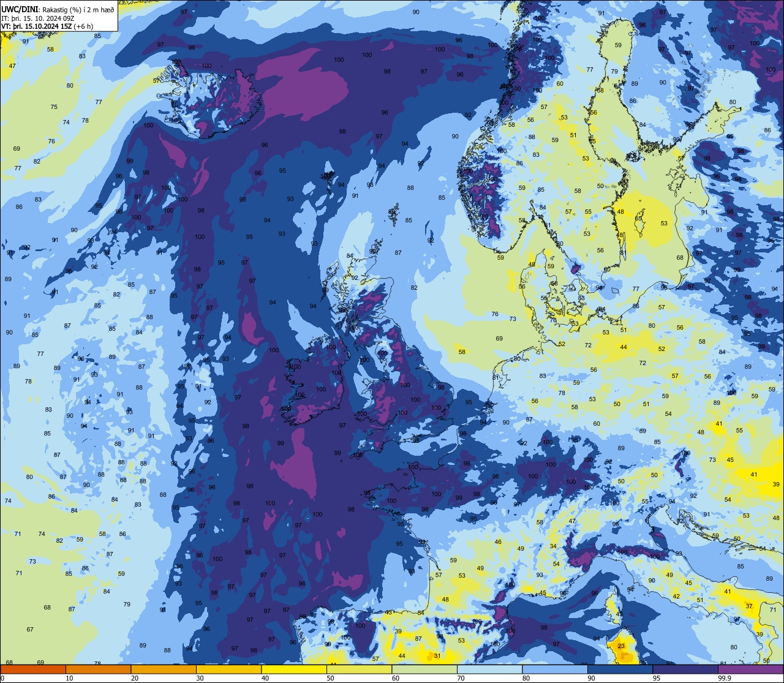Select the bright yellow 40–50 legend swatch
The width and height of the screenshot is (784, 683).
[294, 669]
